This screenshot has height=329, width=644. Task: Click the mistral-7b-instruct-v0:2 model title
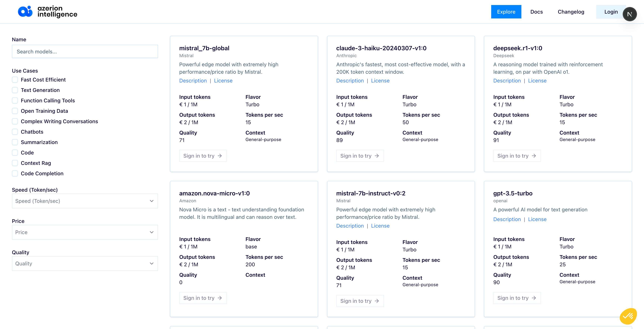pos(370,193)
